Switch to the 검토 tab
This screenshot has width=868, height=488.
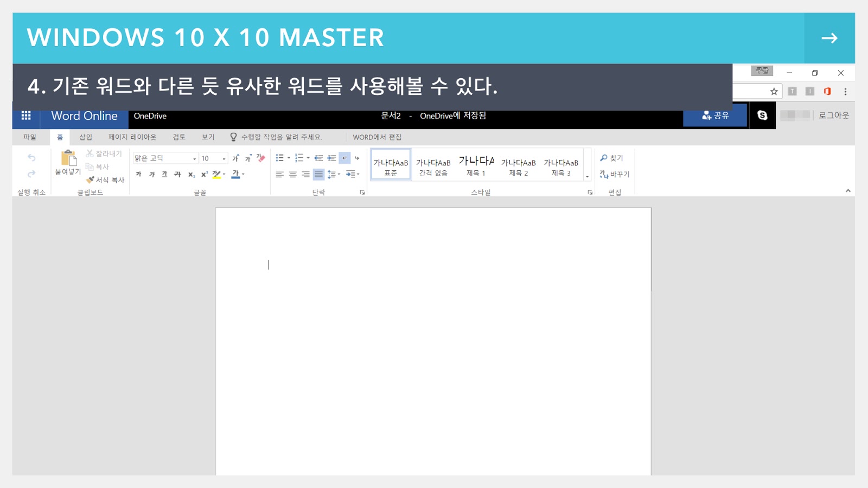(179, 137)
